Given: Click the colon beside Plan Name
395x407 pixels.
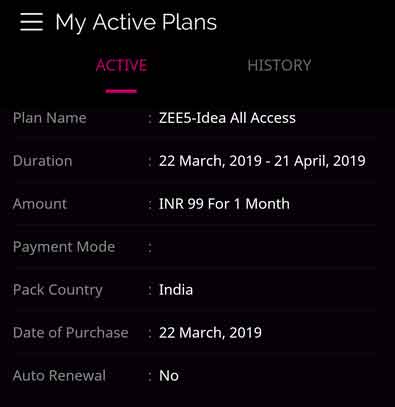Looking at the screenshot, I should (150, 119).
